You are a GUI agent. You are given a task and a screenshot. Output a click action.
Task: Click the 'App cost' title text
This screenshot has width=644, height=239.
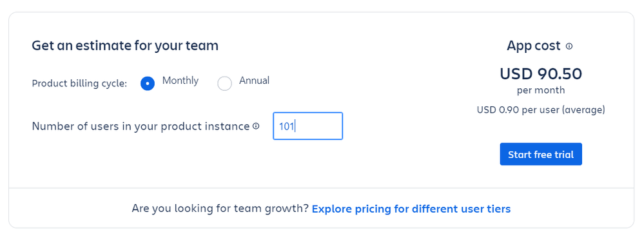(534, 46)
